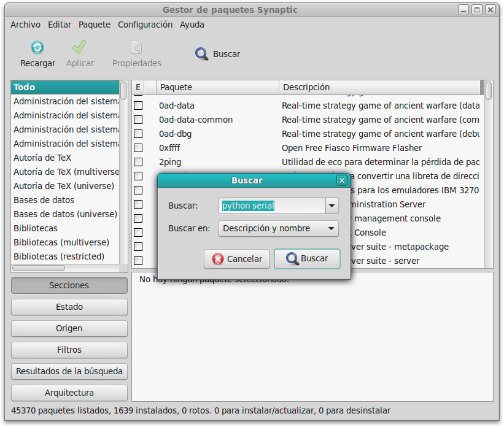Click inside the Buscar text input field
The height and width of the screenshot is (427, 504).
point(264,206)
